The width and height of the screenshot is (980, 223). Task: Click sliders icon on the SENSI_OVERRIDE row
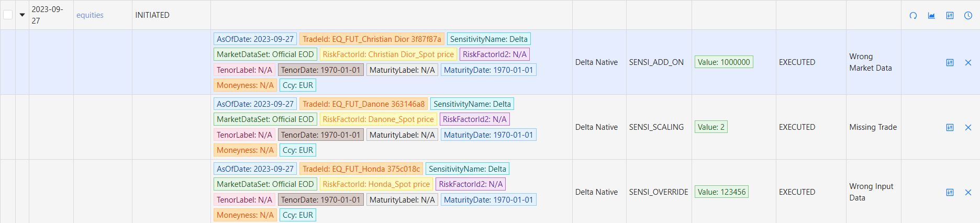coord(950,192)
